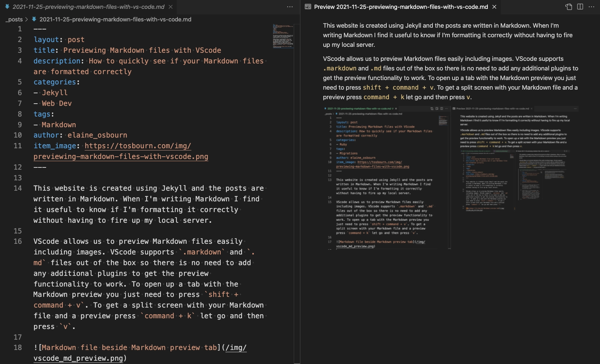Open vscode_md_preview.png link in editor
The width and height of the screenshot is (600, 364).
(x=78, y=358)
